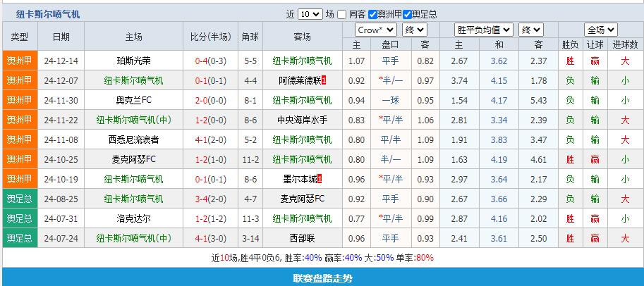Select the 西悉尼流浪者 team link
Viewport: 644px width, 286px height.
(133, 140)
